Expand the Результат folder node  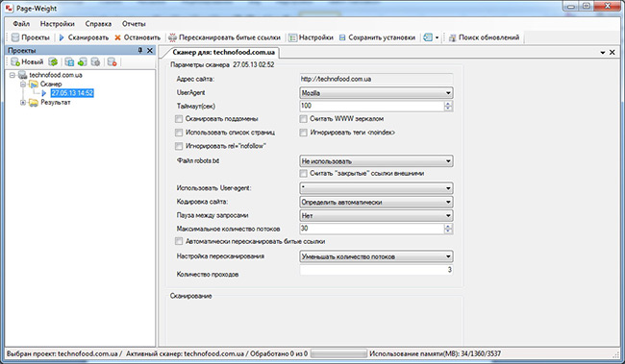[x=23, y=103]
